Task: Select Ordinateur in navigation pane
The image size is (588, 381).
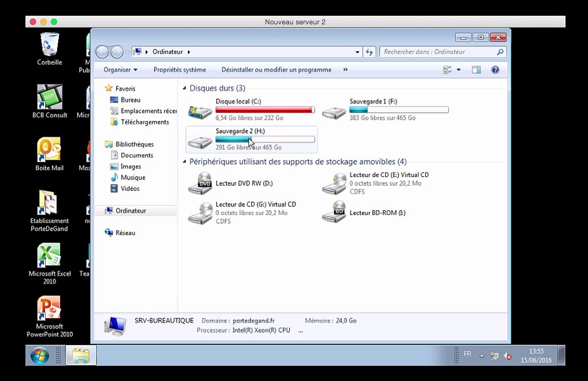Action: pos(131,211)
